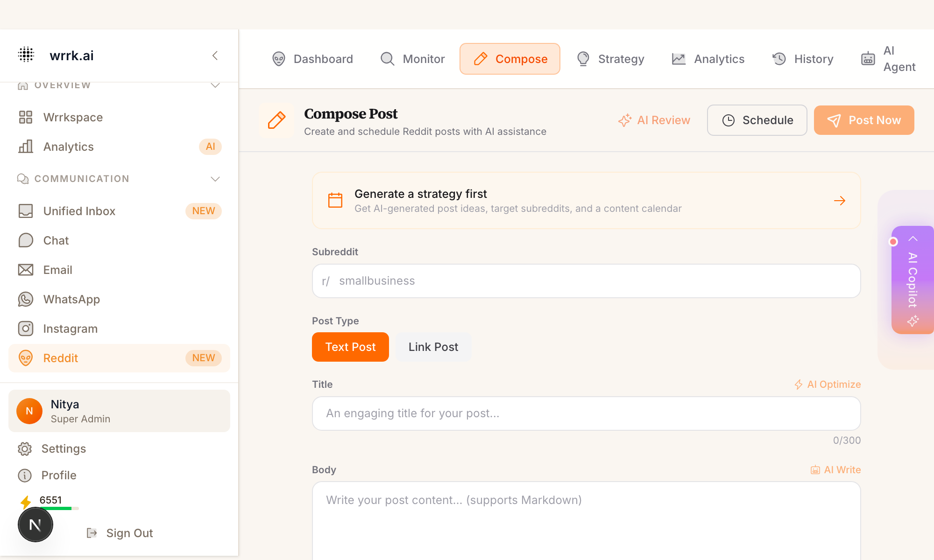Viewport: 934px width, 560px height.
Task: Click the black N circle avatar badge
Action: coord(35,525)
